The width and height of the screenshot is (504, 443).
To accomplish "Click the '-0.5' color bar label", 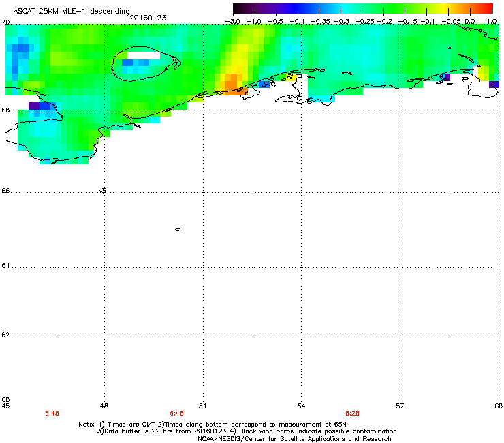I will pos(275,22).
